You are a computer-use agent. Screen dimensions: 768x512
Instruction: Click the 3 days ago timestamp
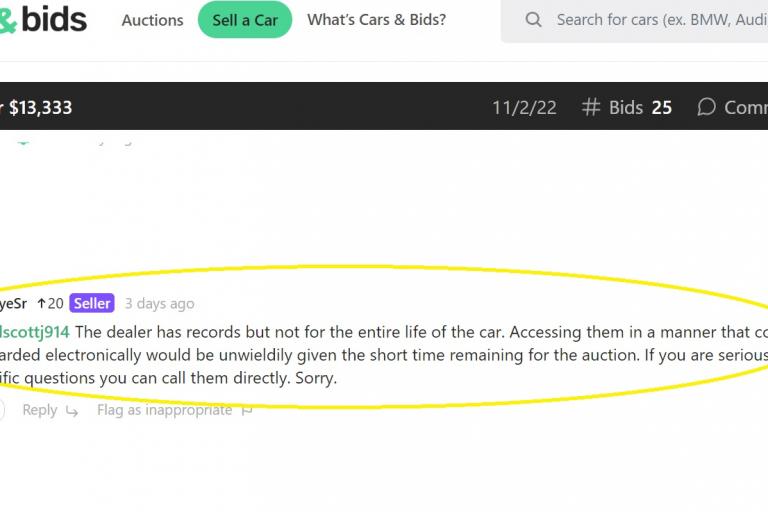tap(160, 304)
